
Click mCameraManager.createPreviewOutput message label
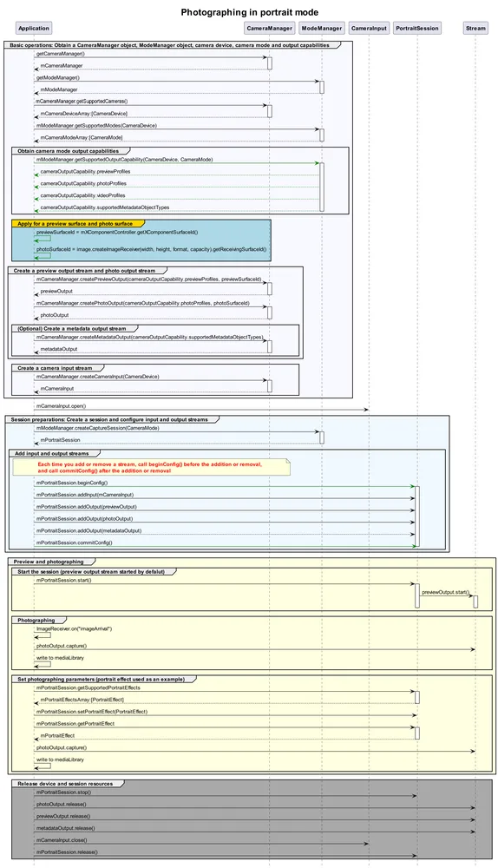click(x=149, y=279)
